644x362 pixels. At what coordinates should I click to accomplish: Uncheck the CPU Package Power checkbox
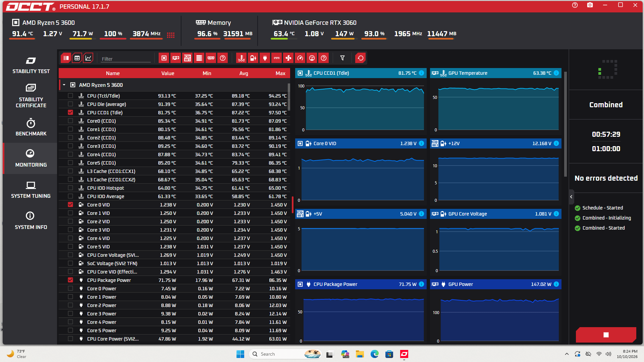coord(70,280)
